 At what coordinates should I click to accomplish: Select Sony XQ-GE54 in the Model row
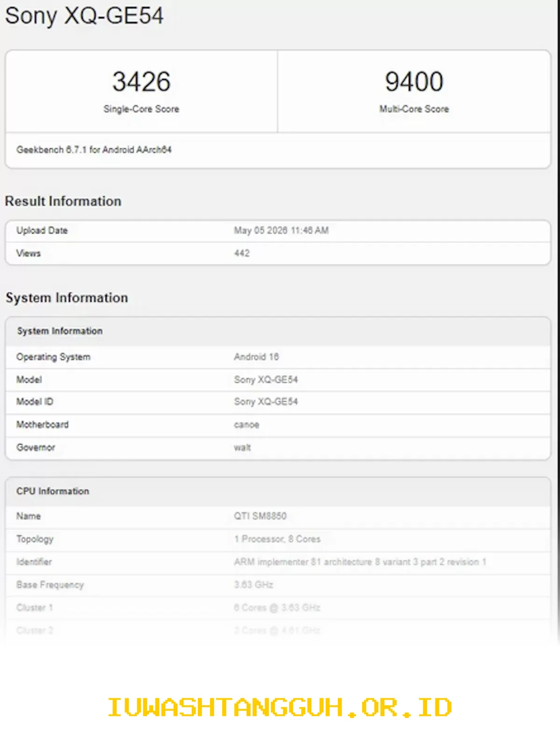pos(266,380)
